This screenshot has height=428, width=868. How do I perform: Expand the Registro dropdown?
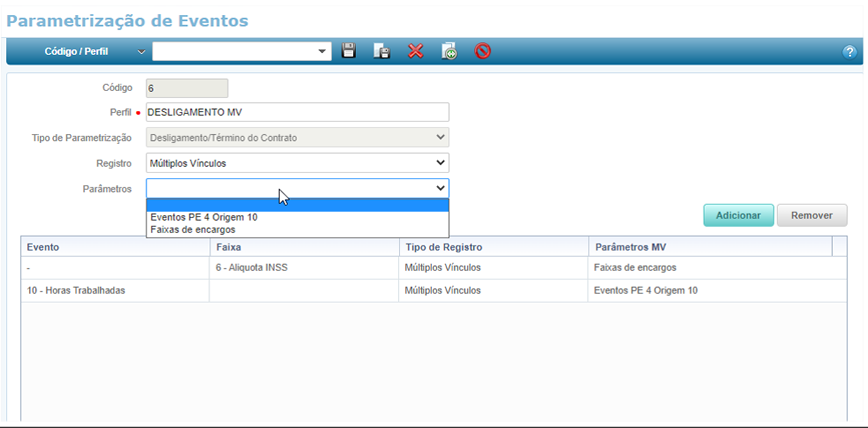coord(440,162)
